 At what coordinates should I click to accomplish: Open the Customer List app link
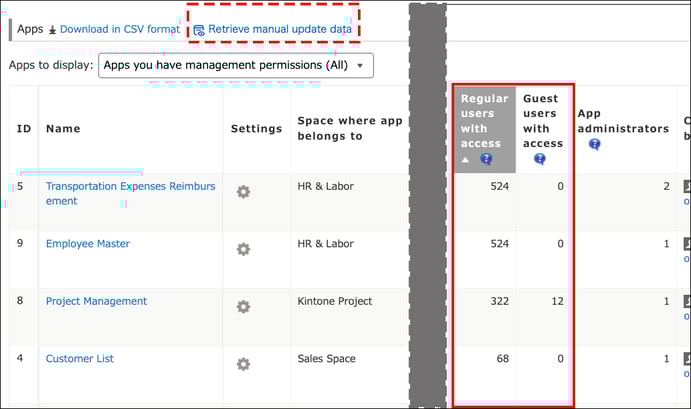[x=80, y=359]
